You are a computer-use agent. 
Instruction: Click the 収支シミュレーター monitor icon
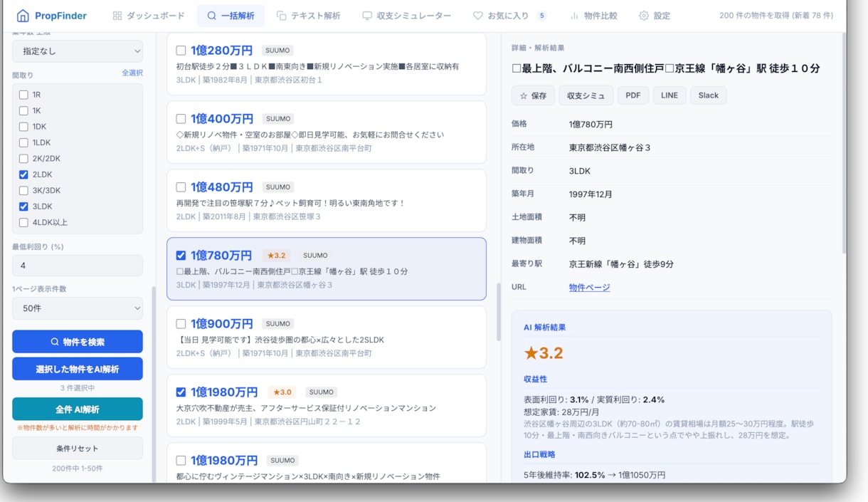point(367,16)
